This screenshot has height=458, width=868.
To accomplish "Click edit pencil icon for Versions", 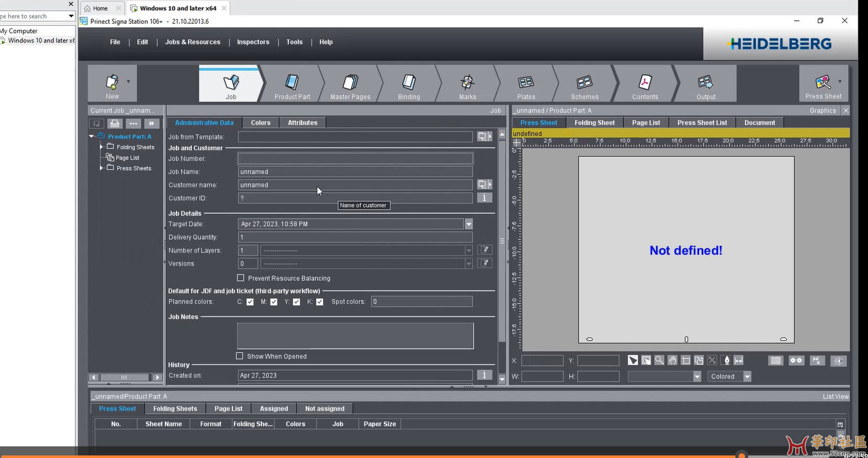I will pos(485,263).
